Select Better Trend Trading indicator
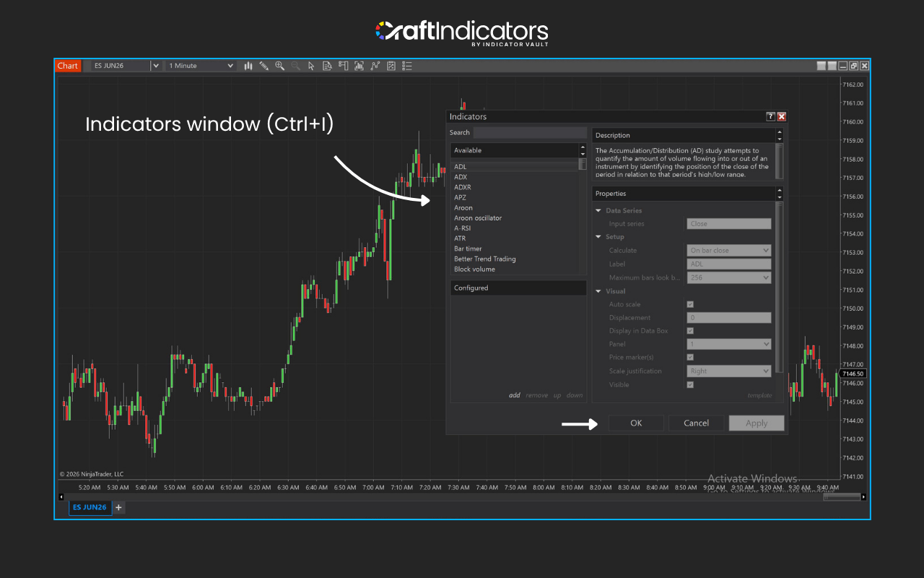This screenshot has height=578, width=924. pos(515,259)
